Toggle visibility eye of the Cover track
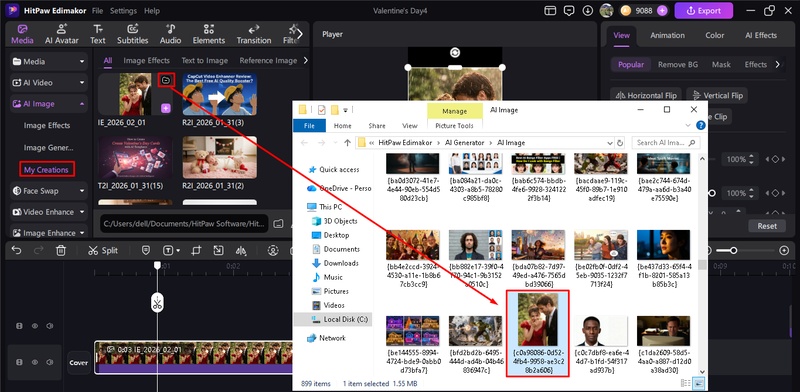Image resolution: width=800 pixels, height=392 pixels. coord(35,362)
